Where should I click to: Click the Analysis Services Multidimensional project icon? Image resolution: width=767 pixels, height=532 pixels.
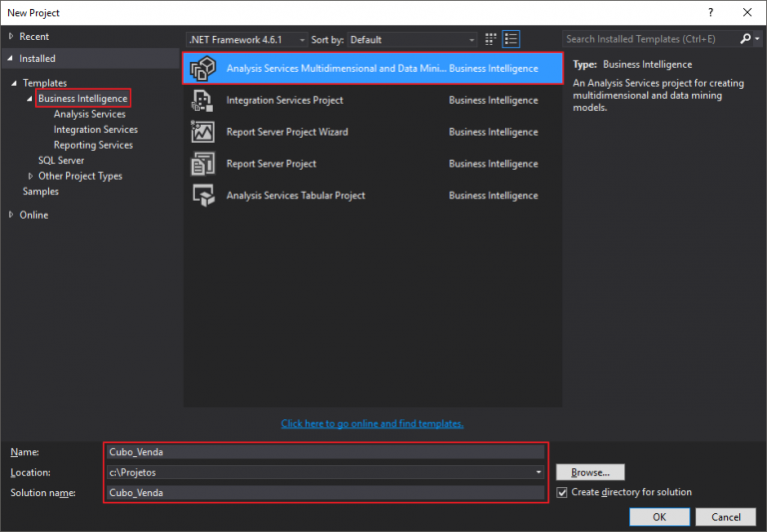(x=203, y=69)
